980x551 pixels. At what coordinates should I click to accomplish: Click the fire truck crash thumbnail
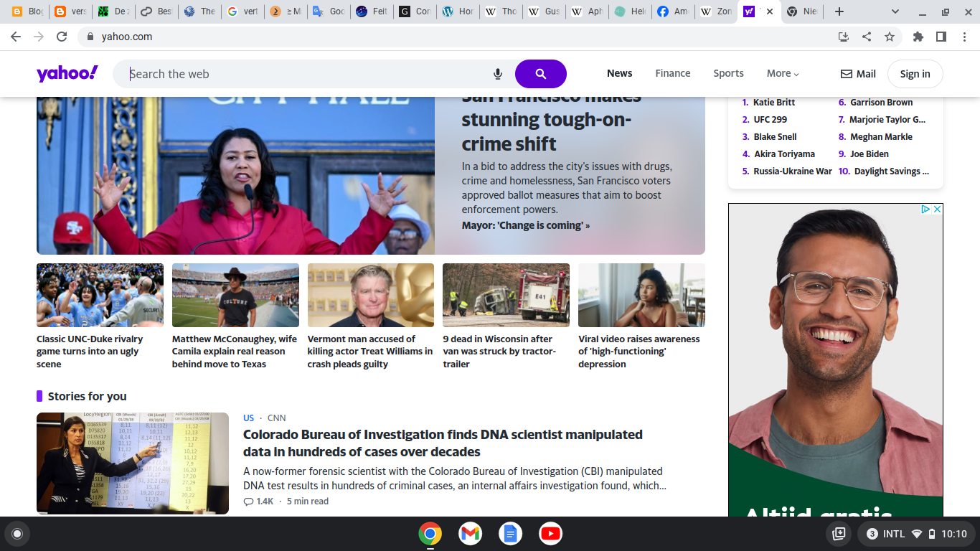(x=506, y=295)
